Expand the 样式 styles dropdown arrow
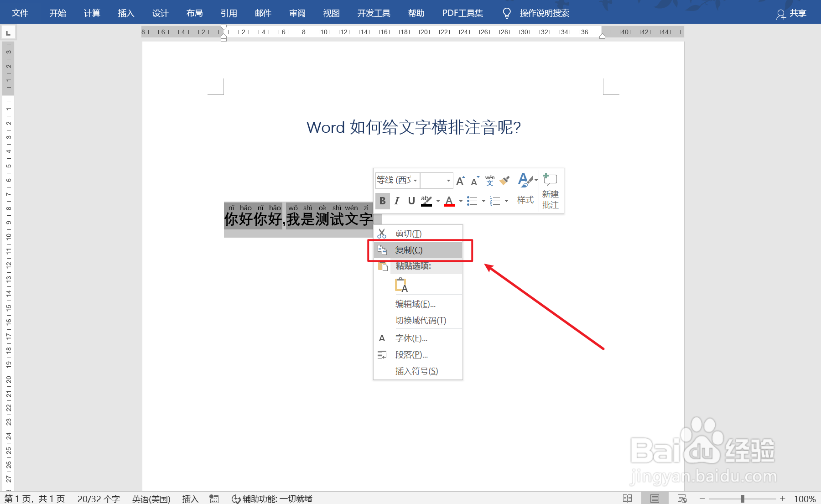 click(x=536, y=180)
